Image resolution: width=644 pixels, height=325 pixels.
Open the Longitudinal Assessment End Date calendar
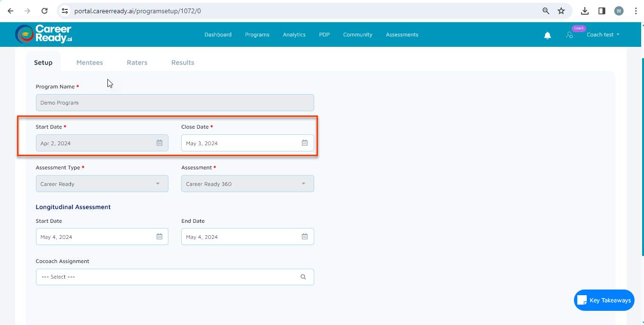point(305,237)
